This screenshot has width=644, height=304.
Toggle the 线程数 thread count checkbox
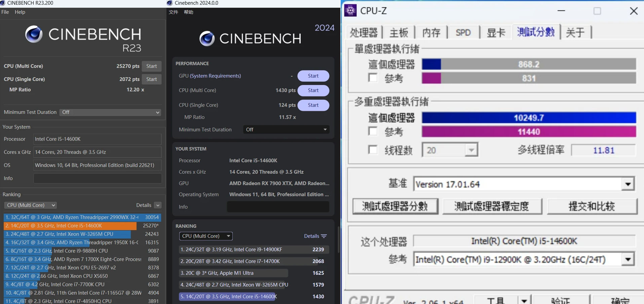pyautogui.click(x=373, y=149)
